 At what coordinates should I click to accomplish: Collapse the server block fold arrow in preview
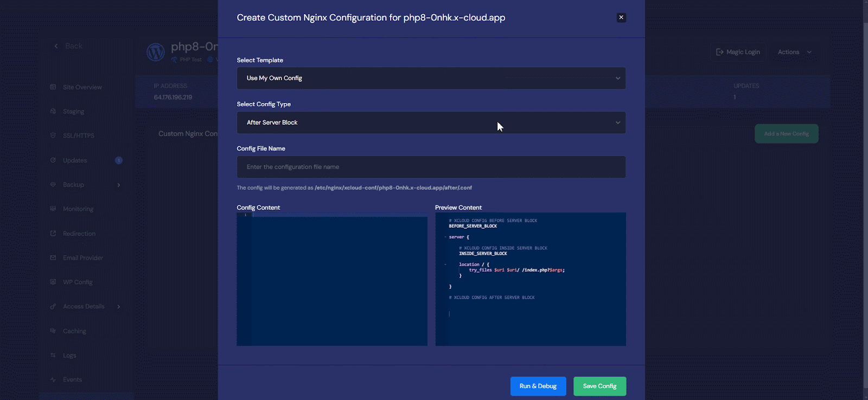click(x=445, y=237)
